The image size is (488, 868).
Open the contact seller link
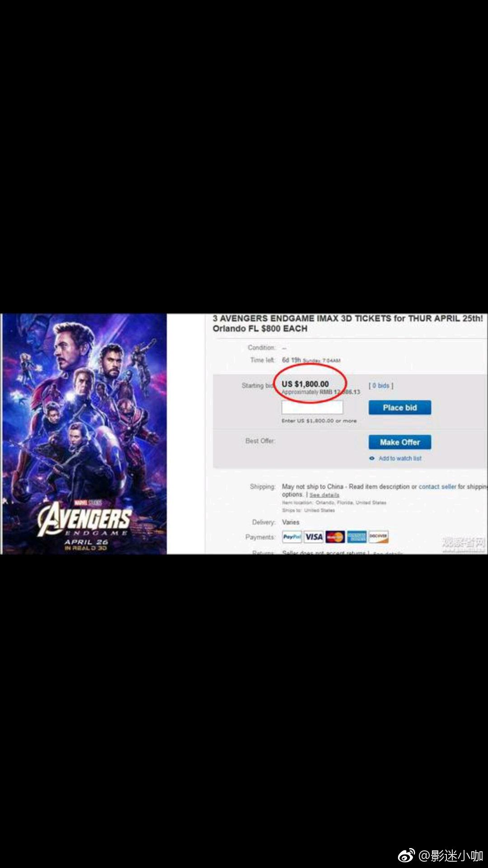point(437,487)
